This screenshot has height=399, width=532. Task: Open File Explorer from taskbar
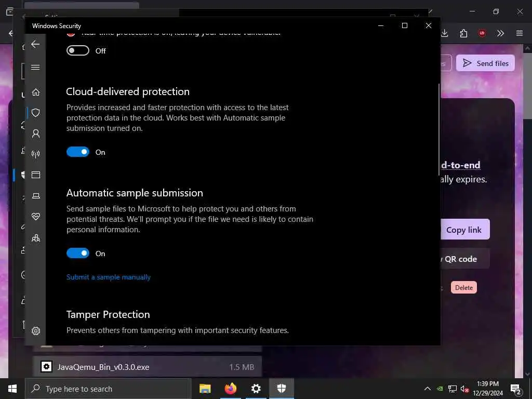(x=205, y=389)
